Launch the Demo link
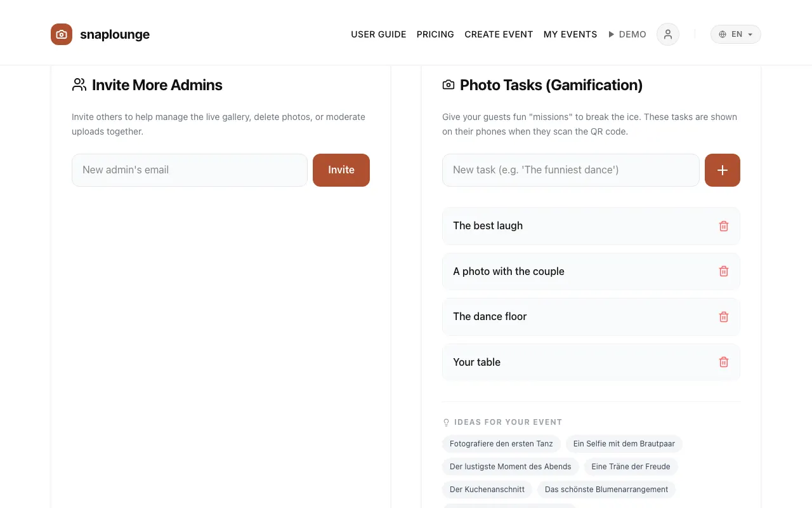The width and height of the screenshot is (812, 508). (x=627, y=34)
